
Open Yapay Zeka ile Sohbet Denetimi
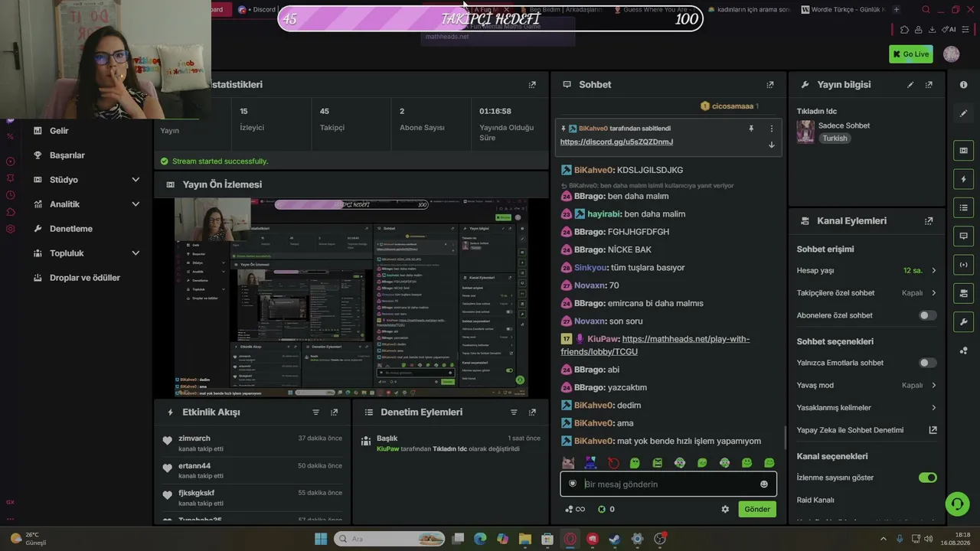867,430
